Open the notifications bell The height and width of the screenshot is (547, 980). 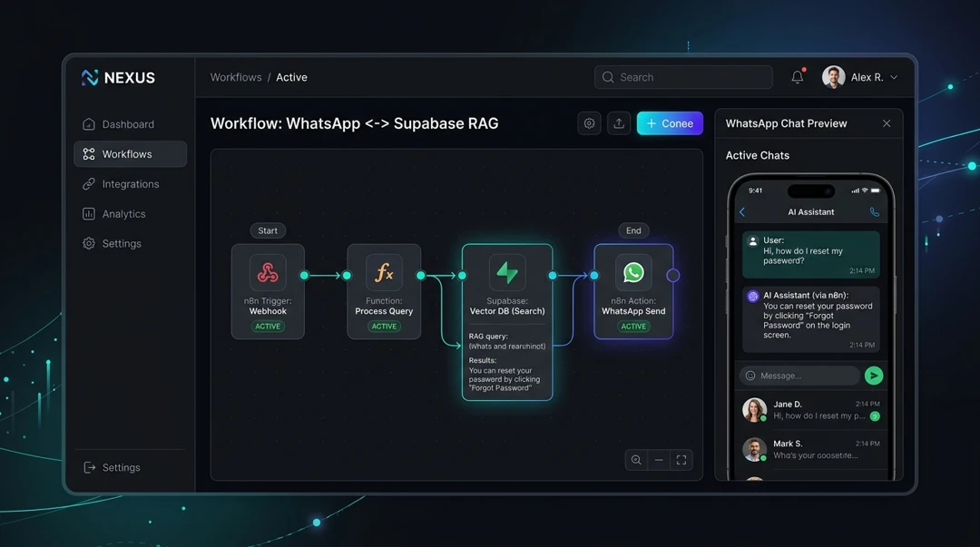point(798,77)
